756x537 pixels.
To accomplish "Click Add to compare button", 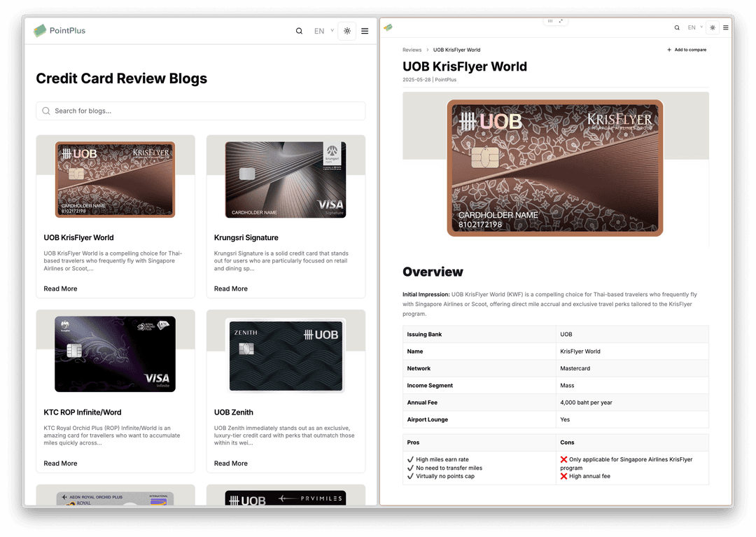I will coord(687,50).
